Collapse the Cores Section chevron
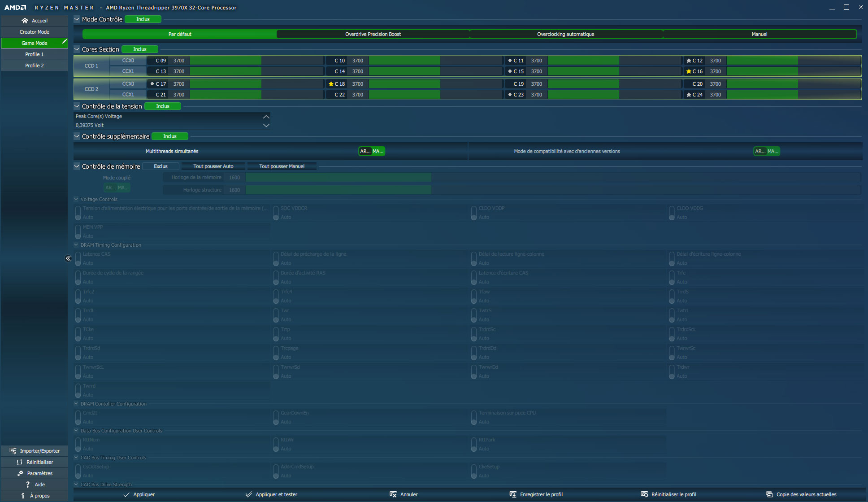Screen dimensions: 868x502 (77, 49)
